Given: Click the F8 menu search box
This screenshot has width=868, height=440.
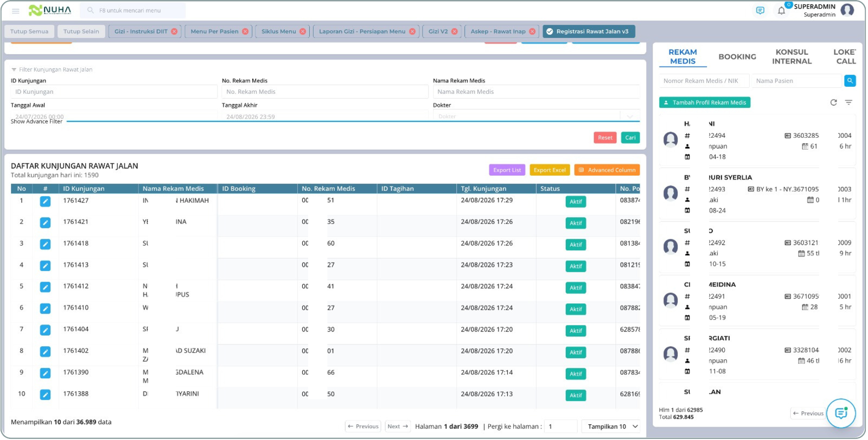Looking at the screenshot, I should (133, 10).
